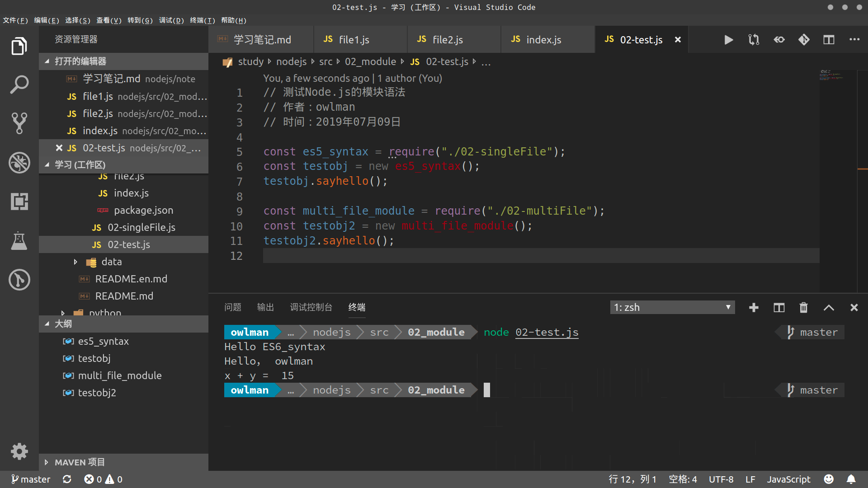Screen dimensions: 868x488
Task: Switch to the index.js tab
Action: click(x=548, y=40)
